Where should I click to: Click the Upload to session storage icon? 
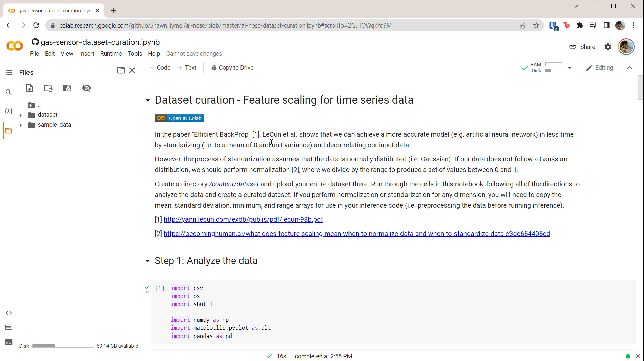point(30,88)
